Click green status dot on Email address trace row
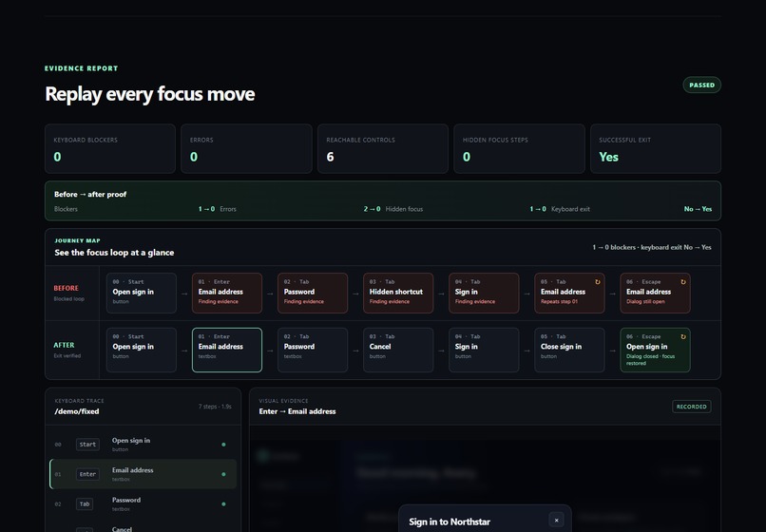This screenshot has height=532, width=766. click(223, 474)
